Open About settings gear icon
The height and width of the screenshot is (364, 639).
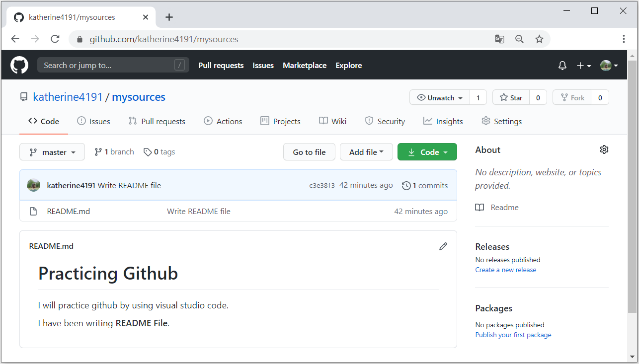tap(604, 149)
